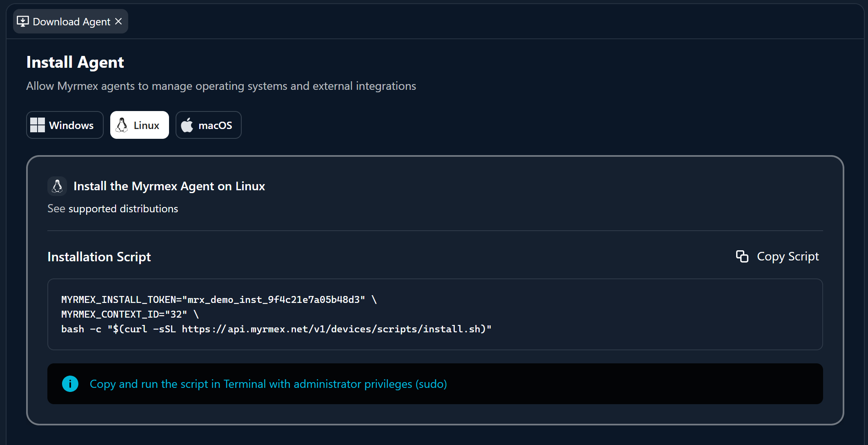The width and height of the screenshot is (868, 445).
Task: Click the sudo privileges notice text
Action: 268,384
